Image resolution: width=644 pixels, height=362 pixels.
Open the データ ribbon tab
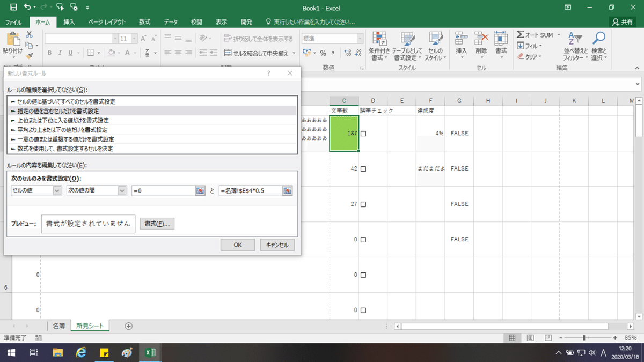(171, 22)
